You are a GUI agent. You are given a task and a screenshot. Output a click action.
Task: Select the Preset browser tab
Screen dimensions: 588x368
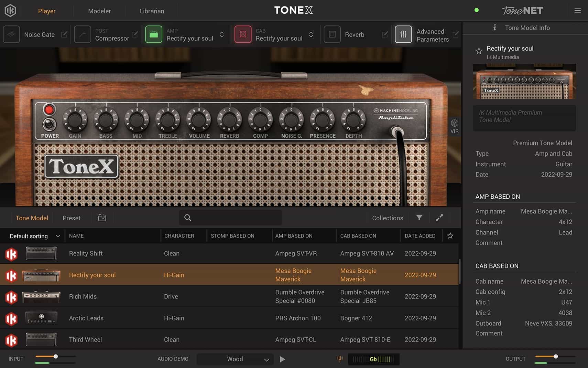tap(72, 218)
